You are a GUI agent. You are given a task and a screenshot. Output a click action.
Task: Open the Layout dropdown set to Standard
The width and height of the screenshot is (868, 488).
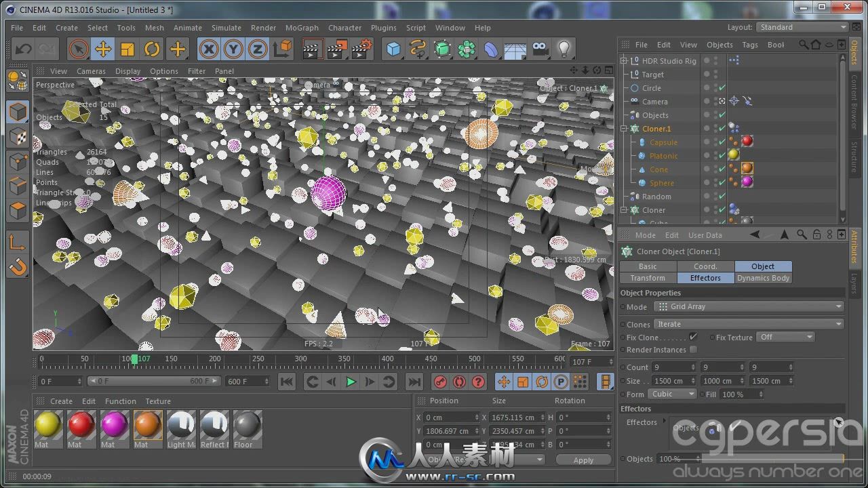(804, 27)
